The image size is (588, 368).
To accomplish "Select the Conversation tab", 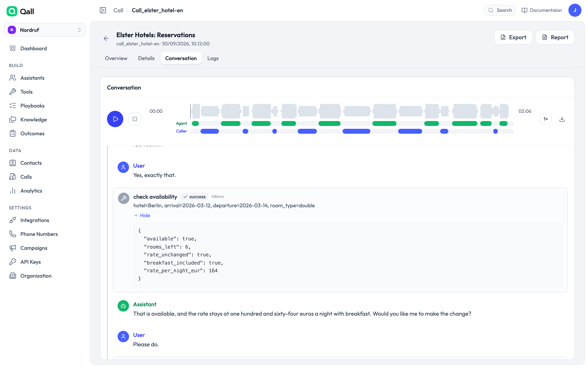I will point(181,58).
